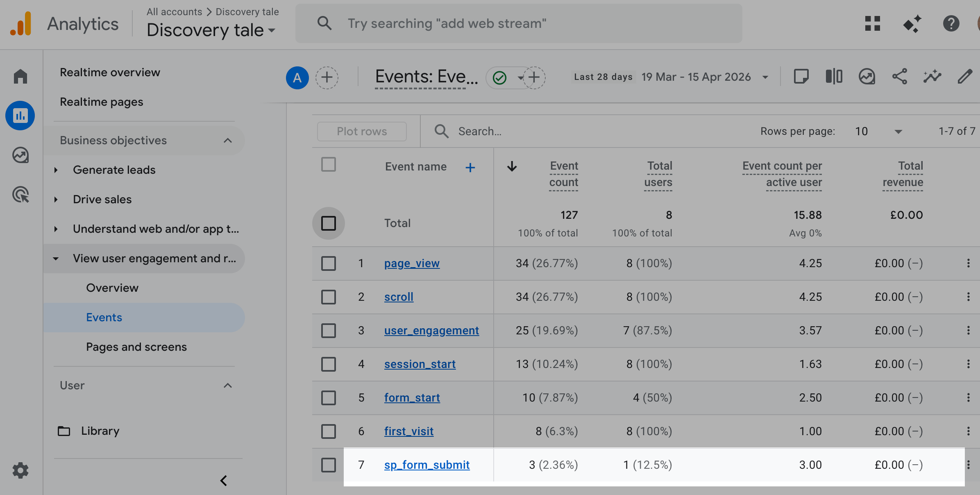Click the Customize report pencil icon
This screenshot has height=495, width=980.
(964, 77)
